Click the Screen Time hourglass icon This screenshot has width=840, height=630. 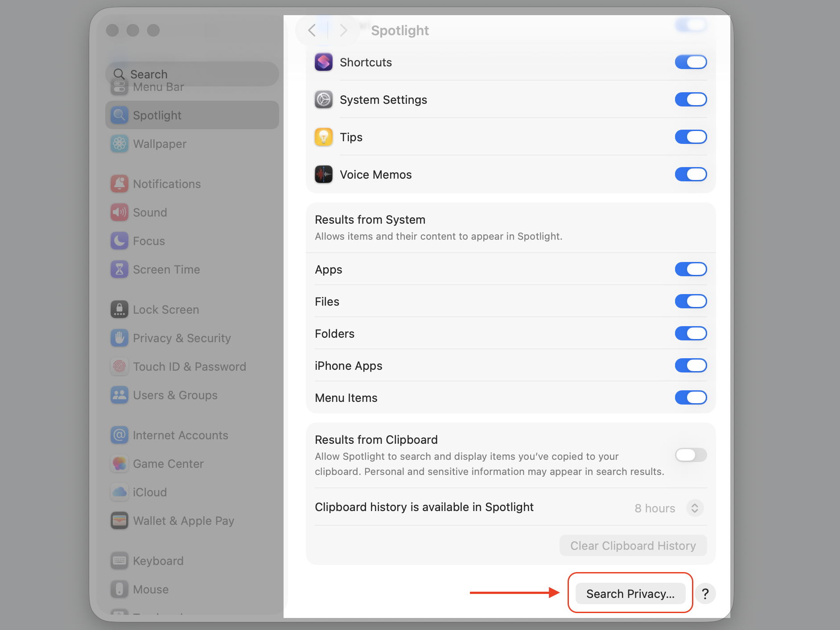(x=119, y=269)
